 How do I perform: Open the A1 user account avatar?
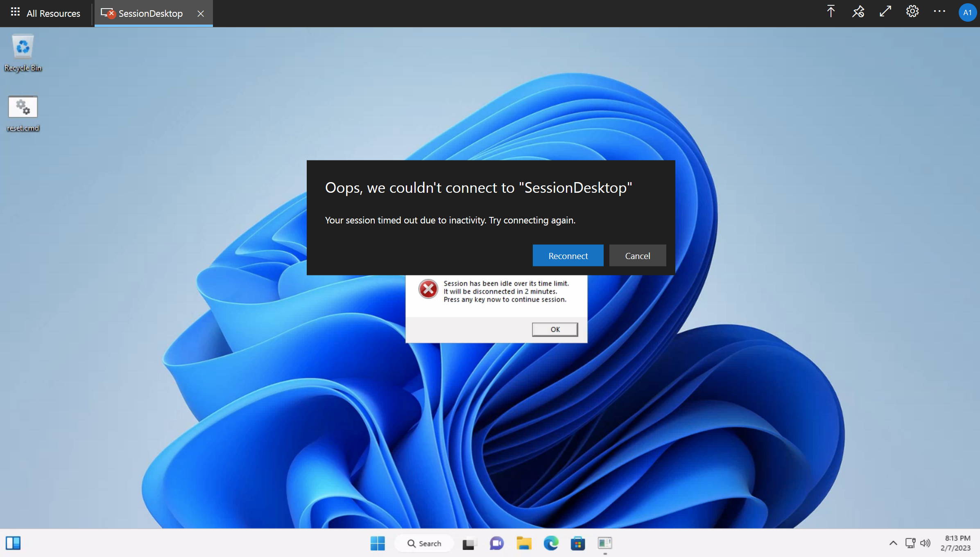tap(967, 12)
